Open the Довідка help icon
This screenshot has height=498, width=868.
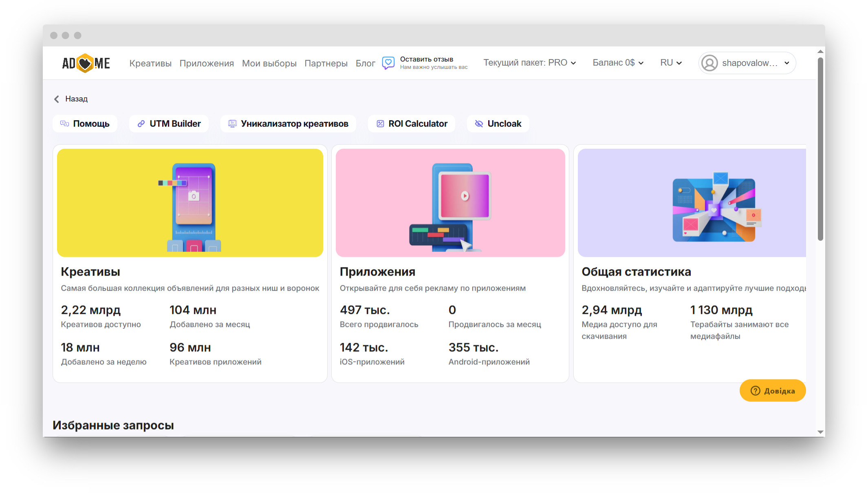pyautogui.click(x=755, y=390)
